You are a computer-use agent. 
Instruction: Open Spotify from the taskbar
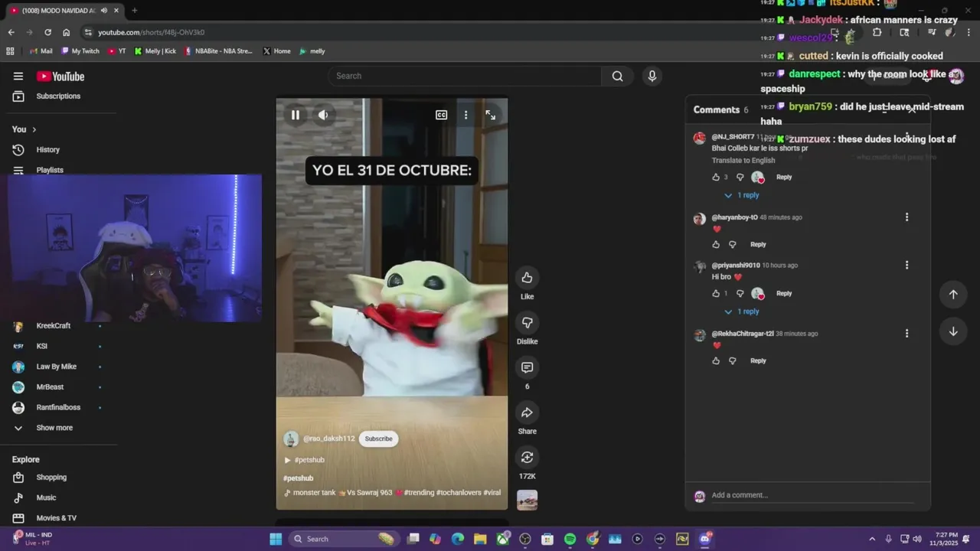pos(570,539)
